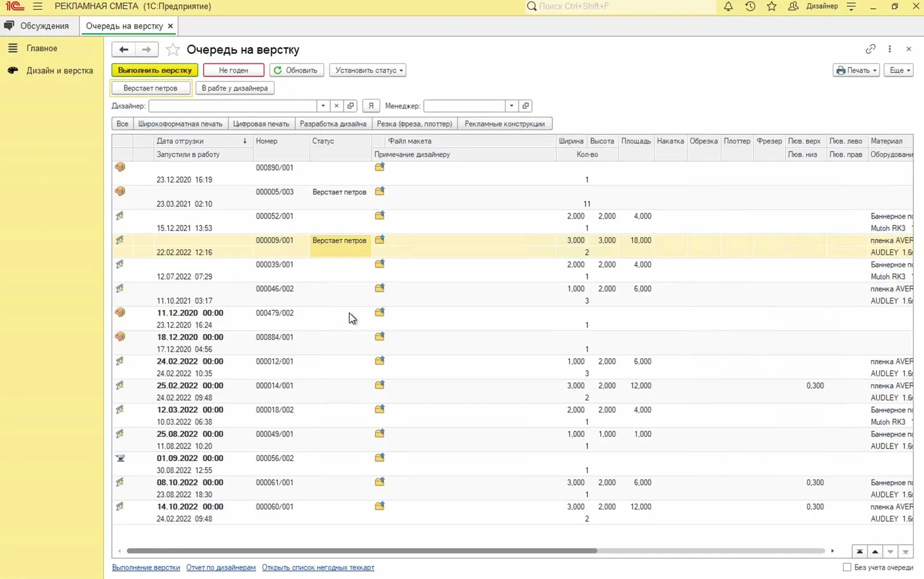Select the Цифровая печать filter tab
924x579 pixels.
point(261,124)
